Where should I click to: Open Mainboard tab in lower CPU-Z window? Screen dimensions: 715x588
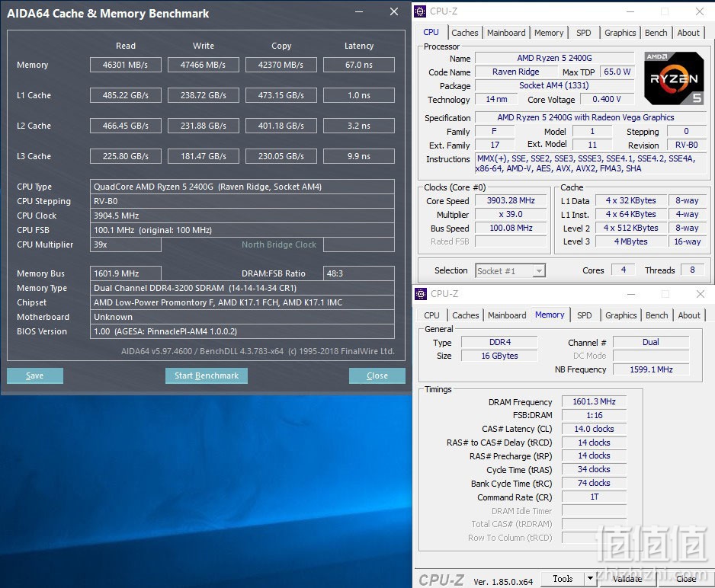pyautogui.click(x=507, y=315)
